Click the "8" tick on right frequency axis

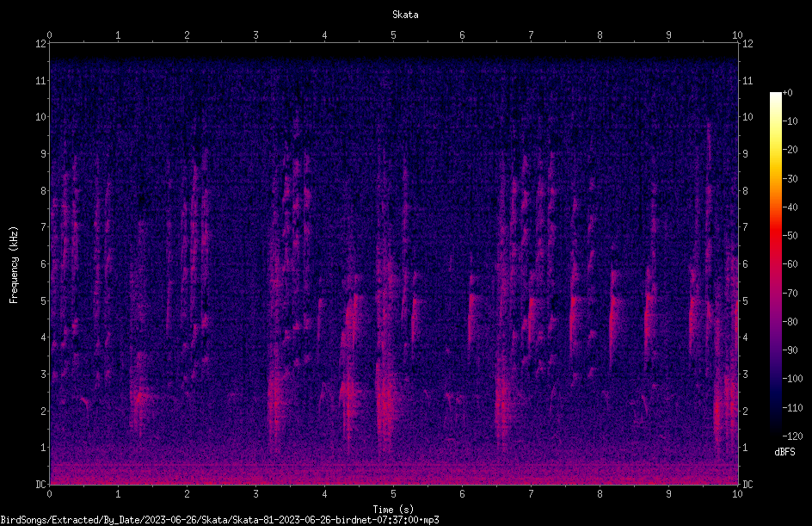pyautogui.click(x=745, y=191)
